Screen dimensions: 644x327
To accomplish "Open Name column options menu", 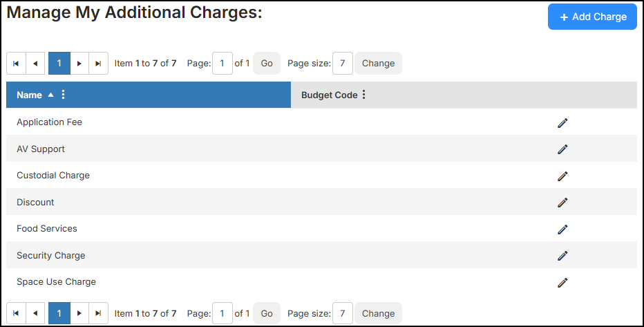I will click(x=63, y=95).
